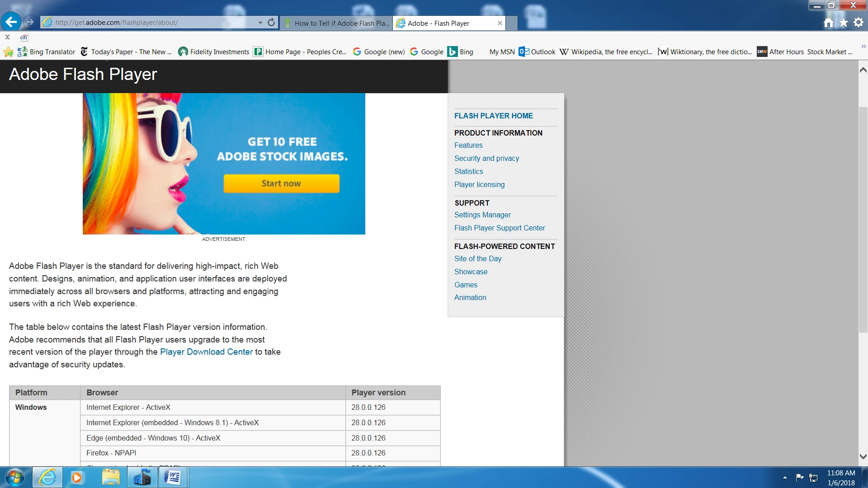The height and width of the screenshot is (488, 868).
Task: Switch to How to Tell if Adobe Flash tab
Action: [336, 23]
